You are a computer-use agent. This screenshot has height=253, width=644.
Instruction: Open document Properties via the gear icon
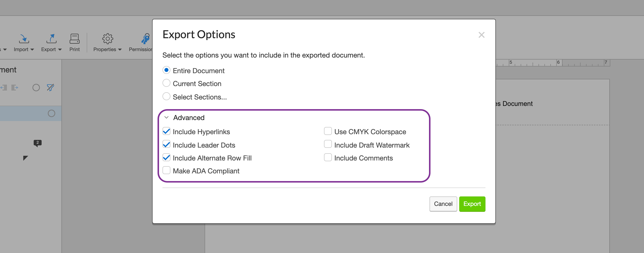click(107, 39)
